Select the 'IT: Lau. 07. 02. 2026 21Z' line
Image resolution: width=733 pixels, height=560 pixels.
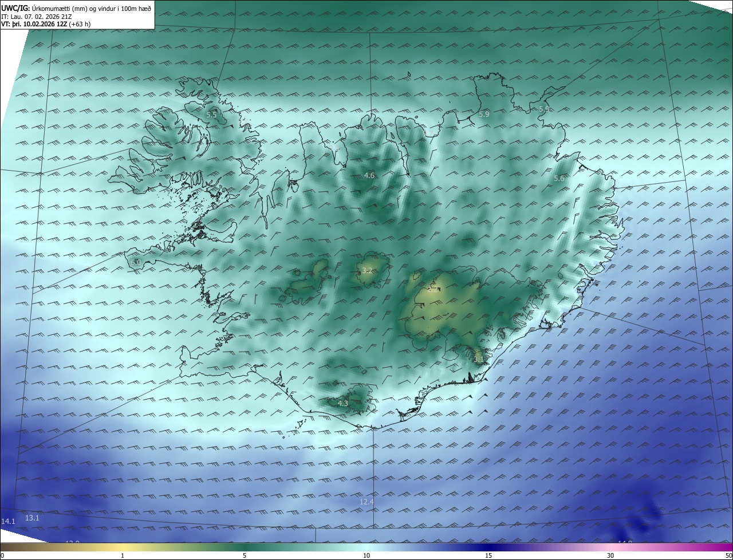(36, 16)
